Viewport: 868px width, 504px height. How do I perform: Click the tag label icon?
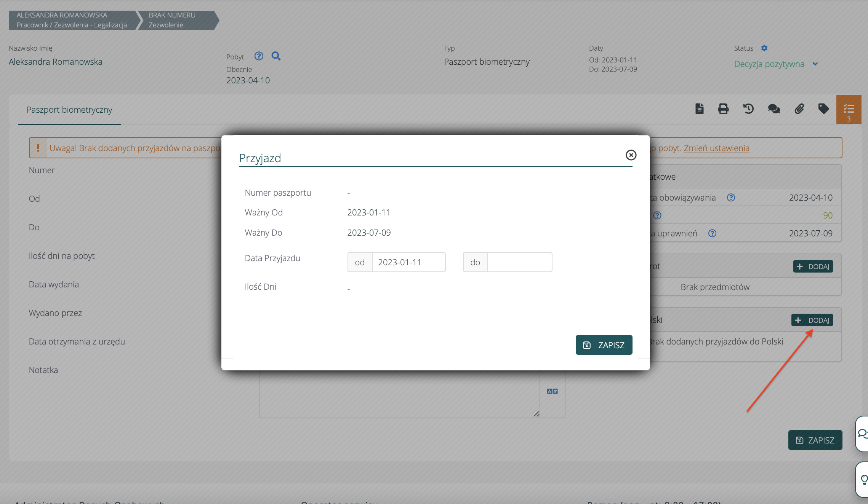pyautogui.click(x=823, y=109)
